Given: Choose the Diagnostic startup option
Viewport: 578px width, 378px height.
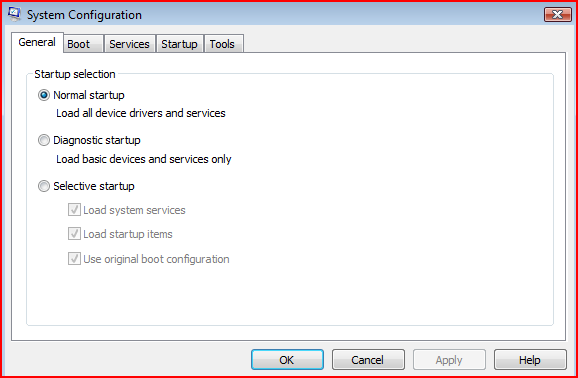Looking at the screenshot, I should 44,140.
